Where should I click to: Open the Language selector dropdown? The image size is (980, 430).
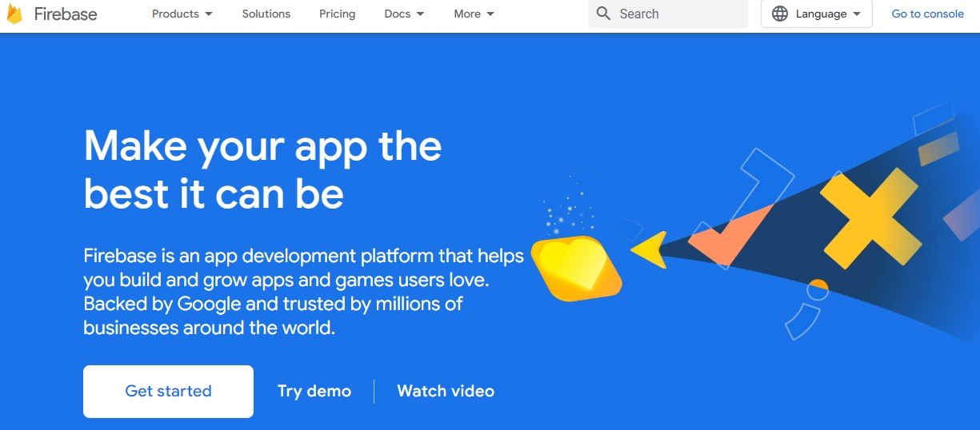click(x=817, y=14)
